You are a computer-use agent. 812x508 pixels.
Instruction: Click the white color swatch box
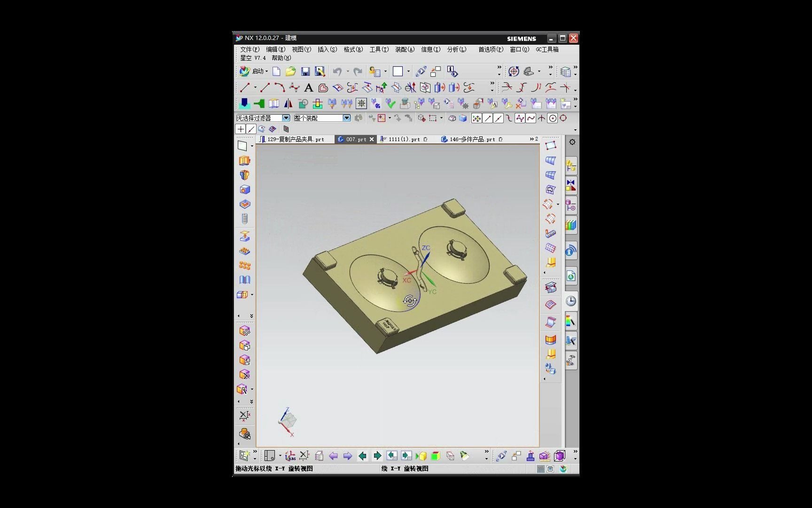[x=398, y=71]
